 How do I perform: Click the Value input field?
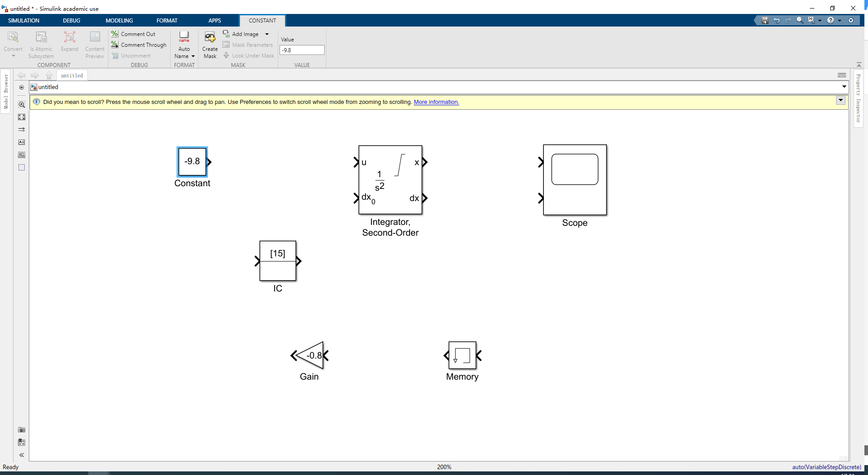(302, 50)
